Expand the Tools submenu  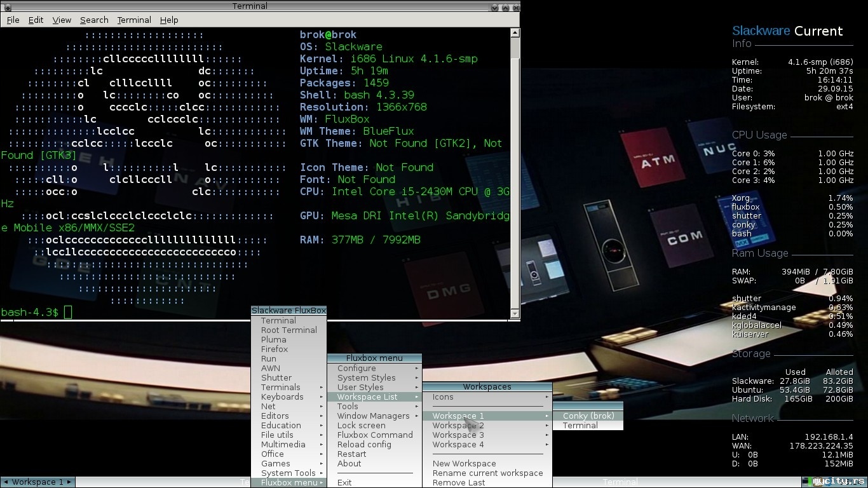point(374,407)
